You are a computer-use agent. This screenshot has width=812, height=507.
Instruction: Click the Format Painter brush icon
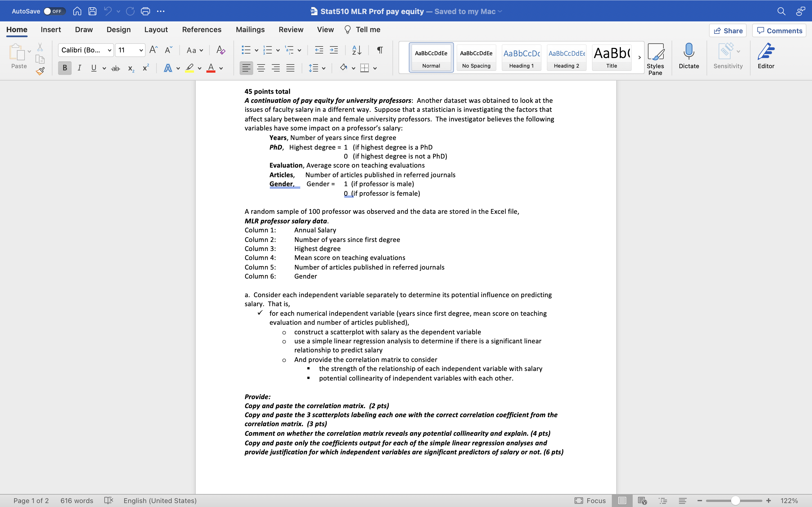40,71
